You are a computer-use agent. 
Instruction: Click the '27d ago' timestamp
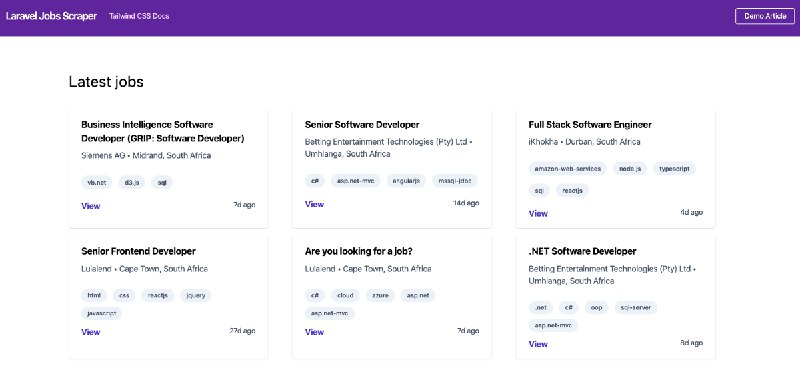click(242, 331)
